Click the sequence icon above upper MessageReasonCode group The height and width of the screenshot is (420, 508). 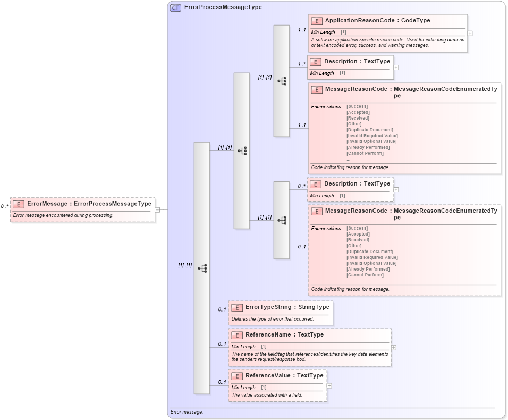pyautogui.click(x=282, y=80)
